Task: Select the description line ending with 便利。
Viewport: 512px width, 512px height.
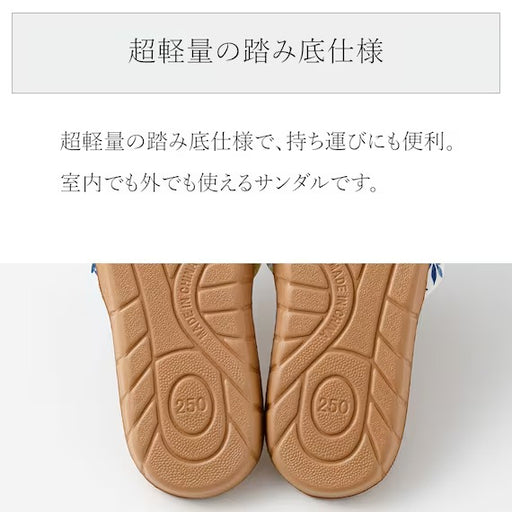Action: tap(257, 142)
